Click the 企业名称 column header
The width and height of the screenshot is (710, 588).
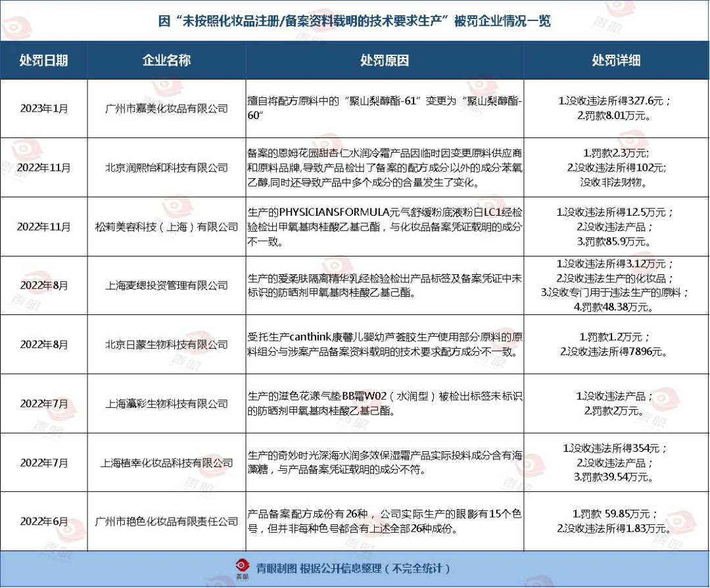tap(166, 61)
